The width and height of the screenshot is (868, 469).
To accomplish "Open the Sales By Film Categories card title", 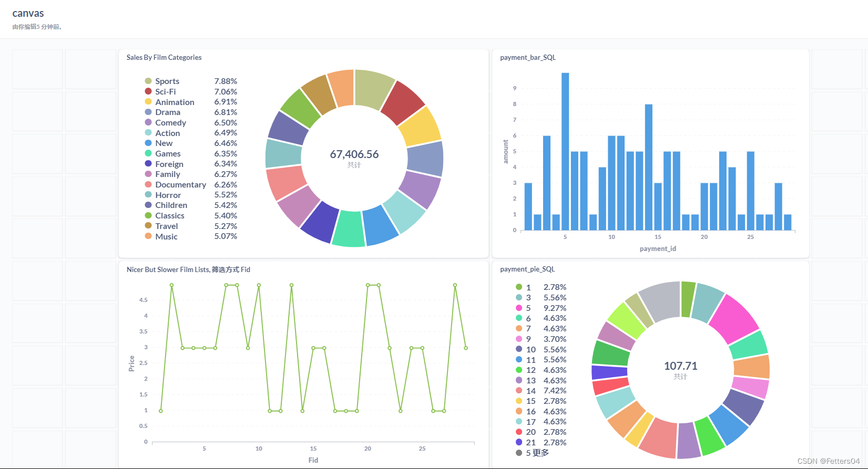I will pyautogui.click(x=164, y=57).
